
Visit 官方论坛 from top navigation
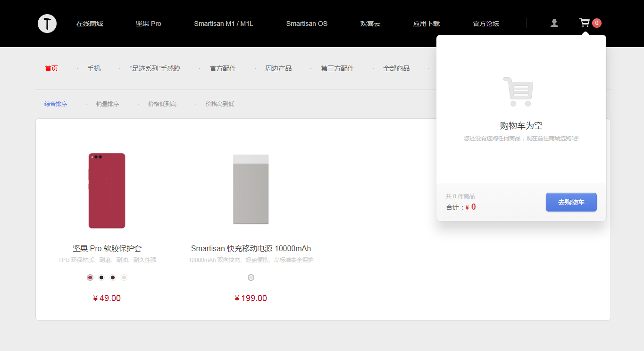(x=486, y=24)
